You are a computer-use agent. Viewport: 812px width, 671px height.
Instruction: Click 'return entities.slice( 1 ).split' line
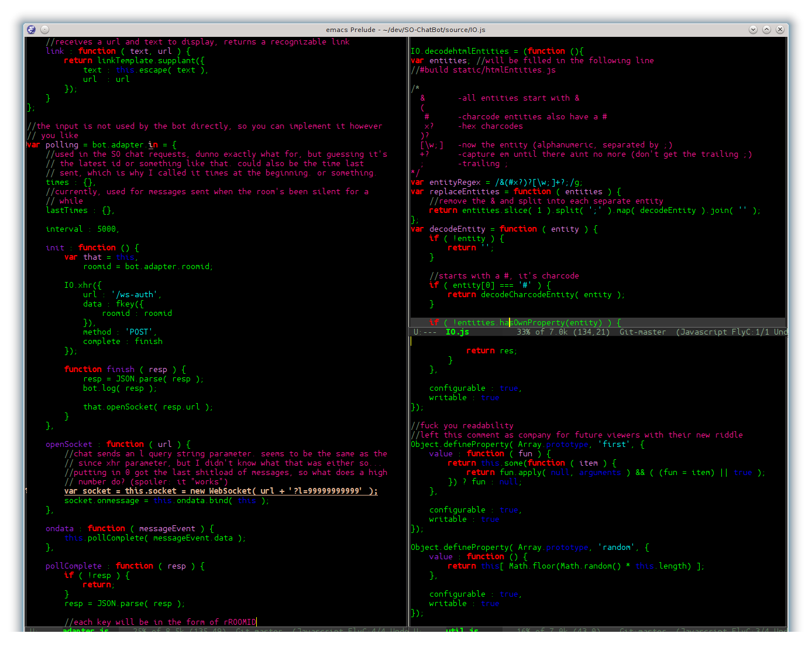click(x=595, y=211)
